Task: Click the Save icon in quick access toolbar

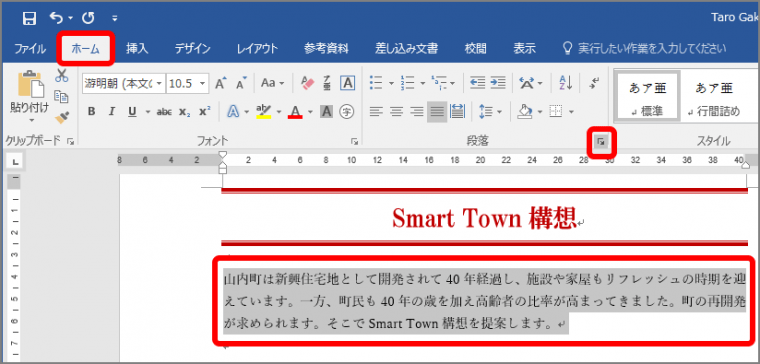Action: point(29,18)
